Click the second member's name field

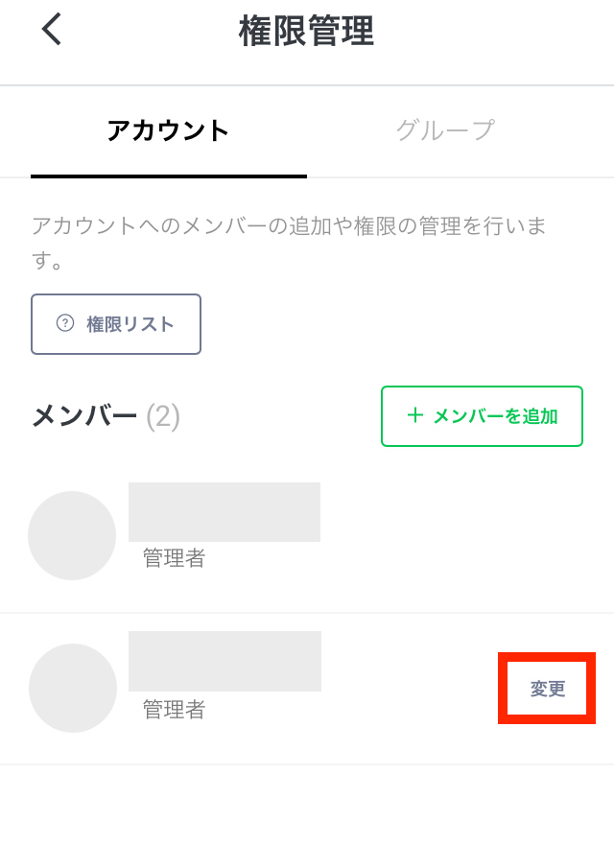224,661
